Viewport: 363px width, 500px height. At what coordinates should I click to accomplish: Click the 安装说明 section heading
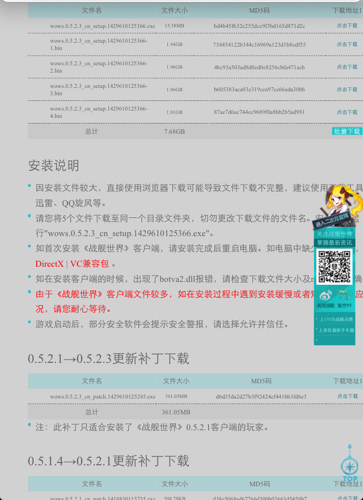pyautogui.click(x=54, y=165)
